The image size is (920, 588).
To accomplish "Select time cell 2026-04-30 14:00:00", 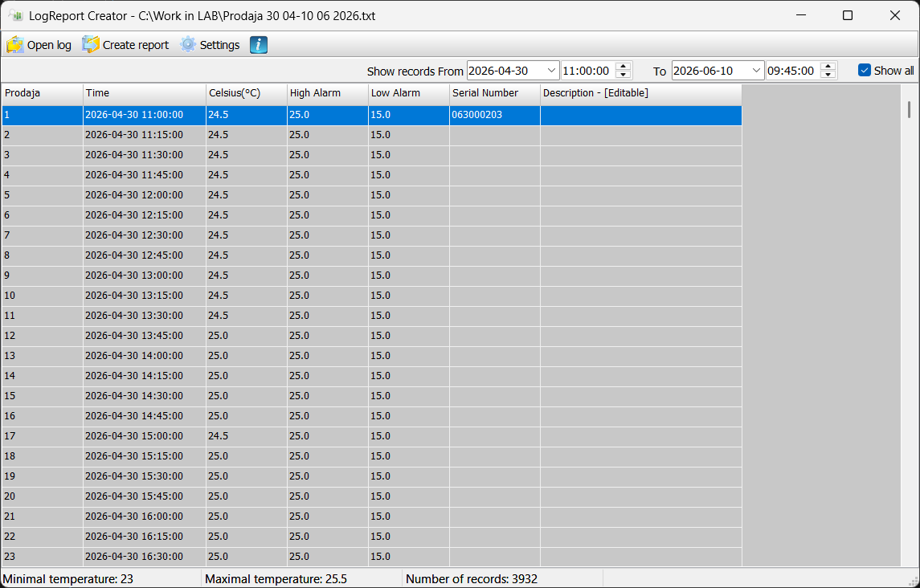I will tap(145, 356).
